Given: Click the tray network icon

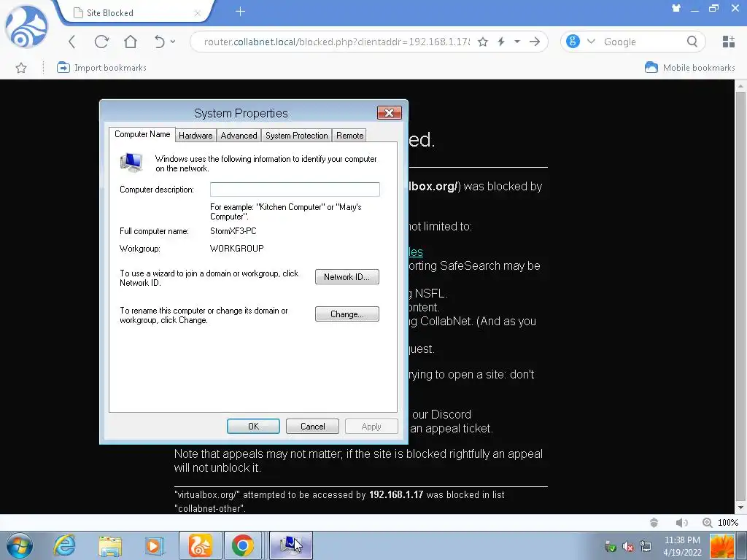Looking at the screenshot, I should pos(646,547).
